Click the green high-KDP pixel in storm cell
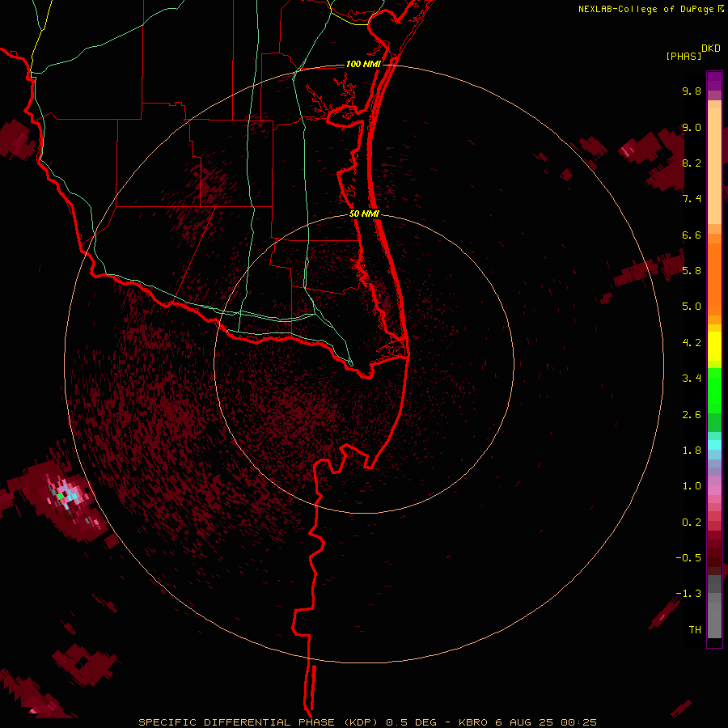Screen dimensions: 728x728 click(x=60, y=497)
